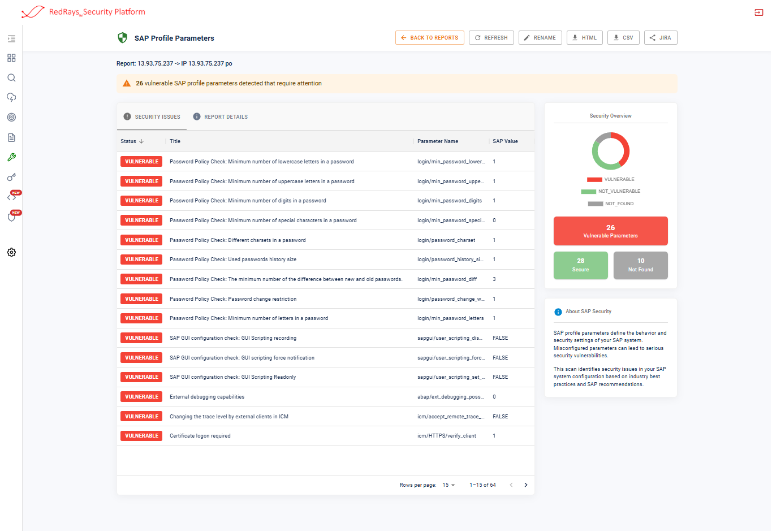Download report as HTML

click(585, 38)
